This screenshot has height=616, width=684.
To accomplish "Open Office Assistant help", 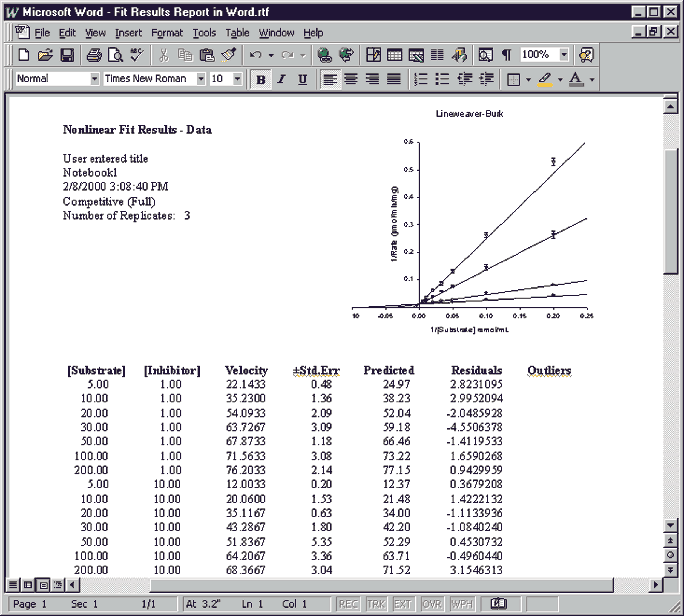I will tap(587, 55).
